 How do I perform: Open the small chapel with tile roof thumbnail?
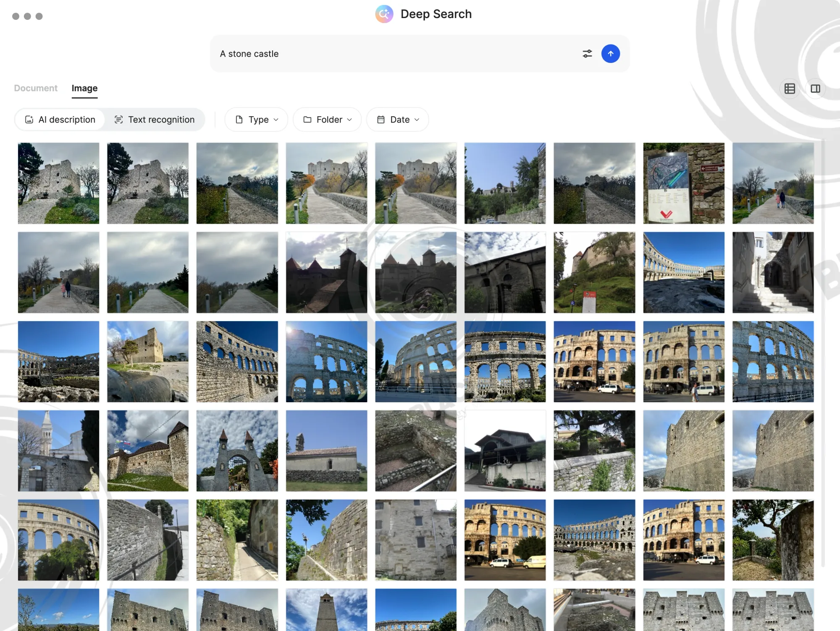(x=326, y=451)
